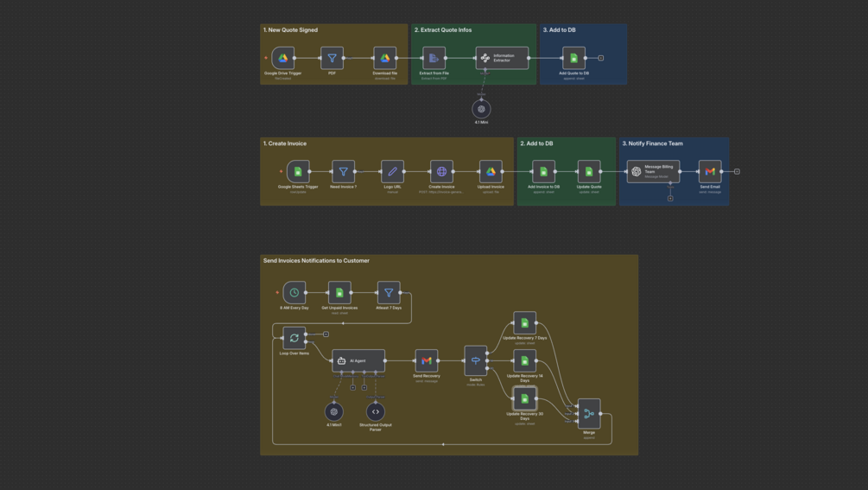Image resolution: width=868 pixels, height=490 pixels.
Task: Select the Merge node
Action: [x=589, y=414]
